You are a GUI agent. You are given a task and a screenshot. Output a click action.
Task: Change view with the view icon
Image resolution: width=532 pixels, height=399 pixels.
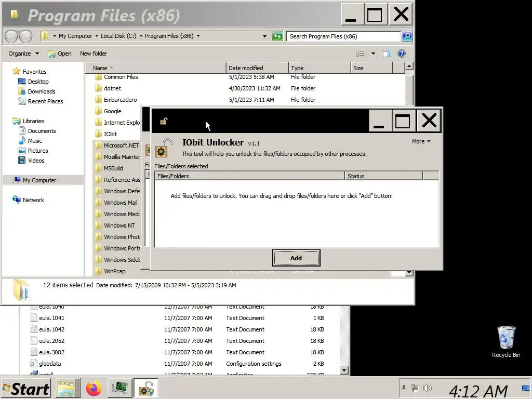pos(361,54)
